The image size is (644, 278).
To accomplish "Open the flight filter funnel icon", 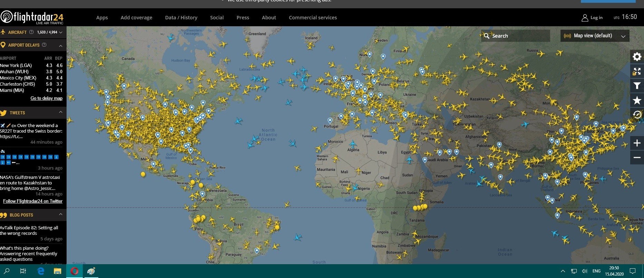I will (x=637, y=86).
